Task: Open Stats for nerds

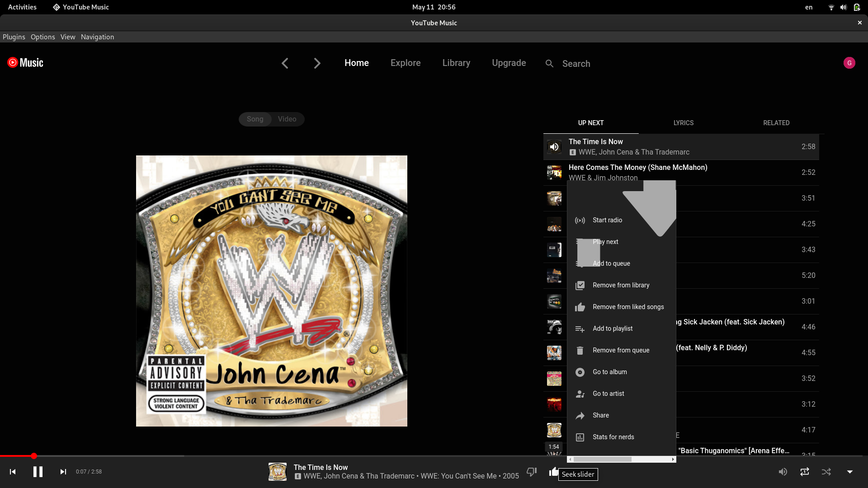Action: coord(613,437)
